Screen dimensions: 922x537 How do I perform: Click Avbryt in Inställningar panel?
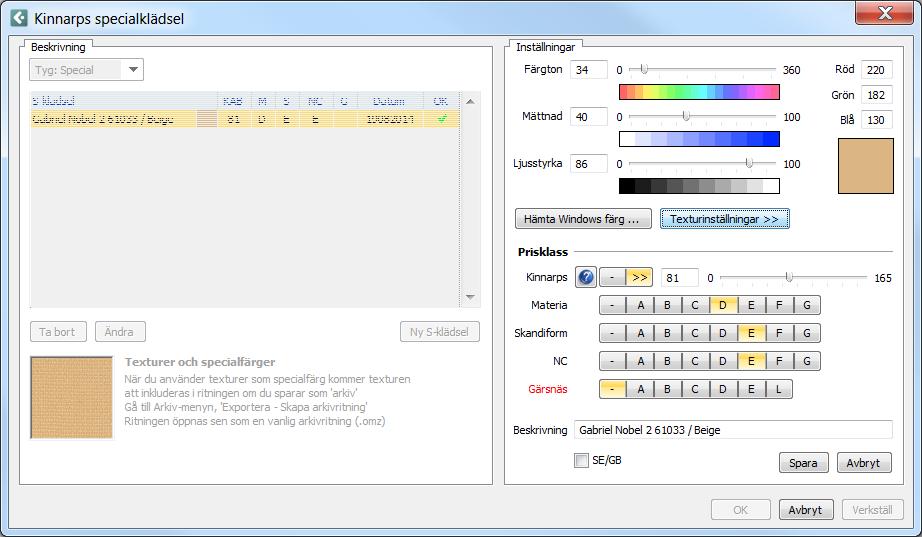(863, 463)
